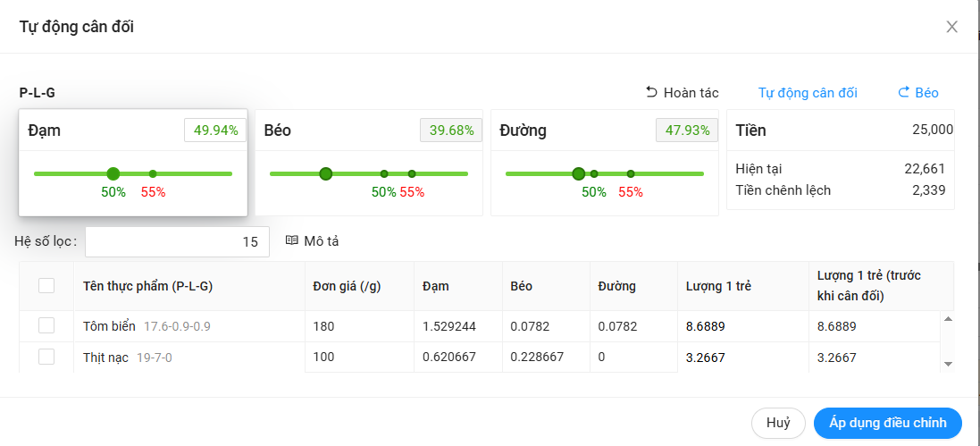
Task: Click the large handle on Đường slider
Action: [x=579, y=173]
